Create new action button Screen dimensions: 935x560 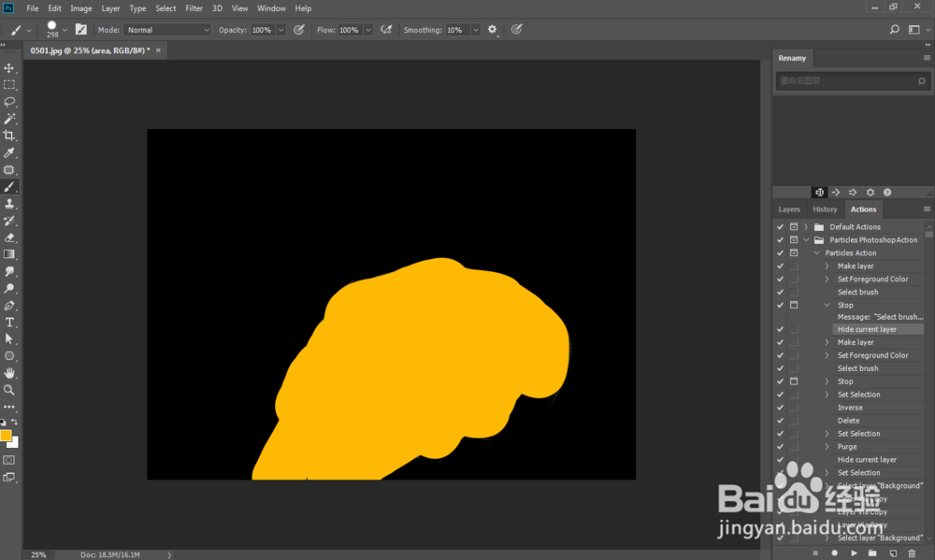[x=893, y=553]
